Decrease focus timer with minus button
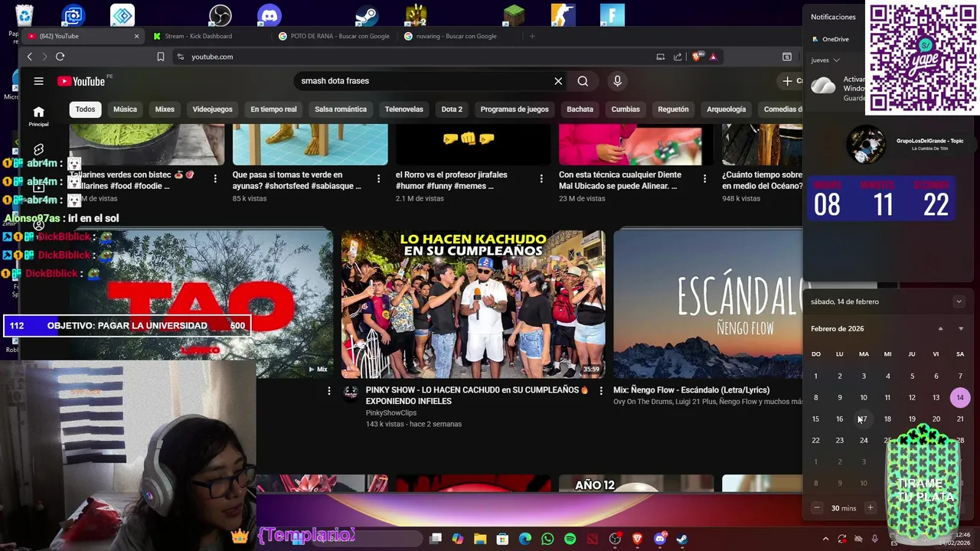 [x=816, y=508]
